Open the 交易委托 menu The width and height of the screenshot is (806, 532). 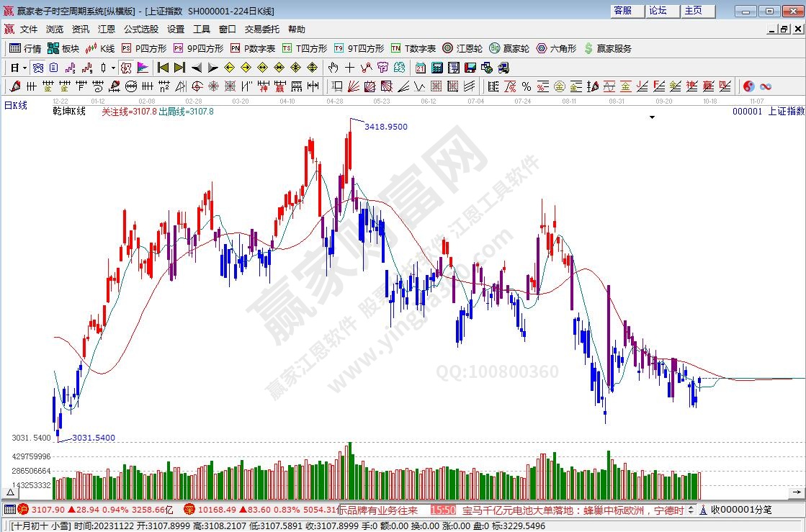261,30
